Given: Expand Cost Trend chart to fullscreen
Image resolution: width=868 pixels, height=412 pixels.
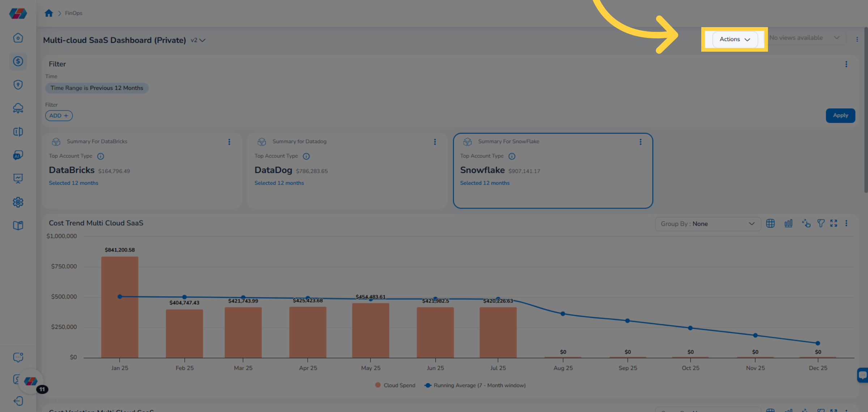Looking at the screenshot, I should tap(834, 224).
